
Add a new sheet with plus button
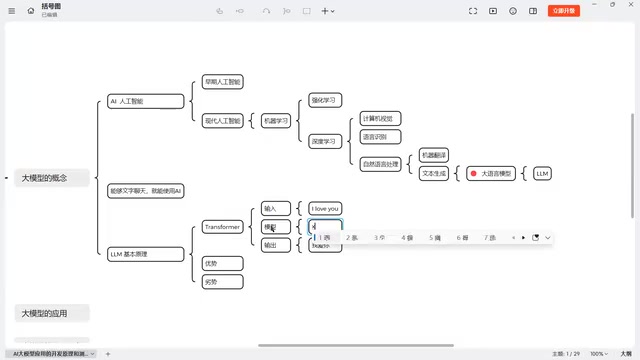coord(108,354)
